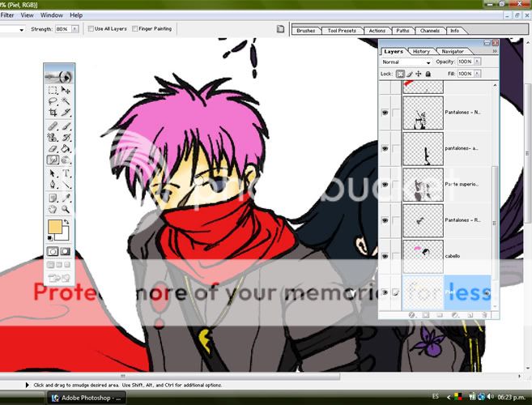
Task: Open the layer blend mode dropdown
Action: (406, 62)
